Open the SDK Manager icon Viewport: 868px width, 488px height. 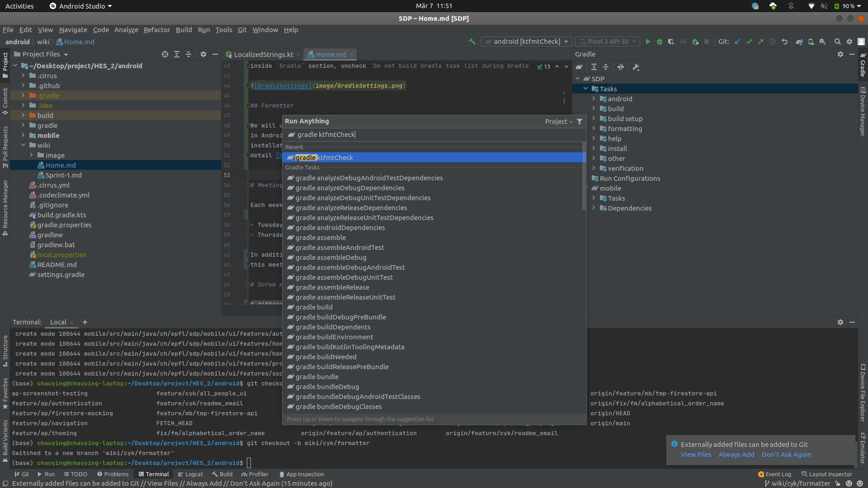tap(823, 42)
